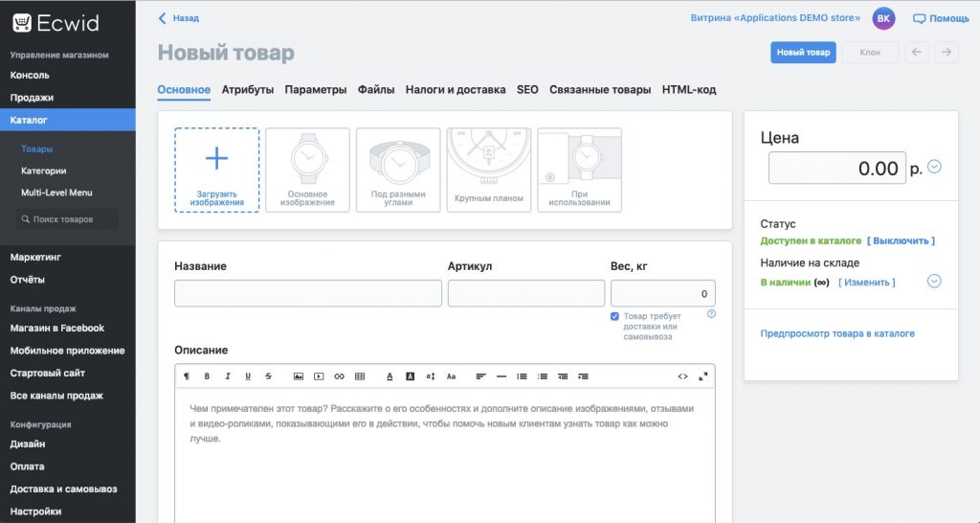Switch editor to HTML code view

[682, 376]
